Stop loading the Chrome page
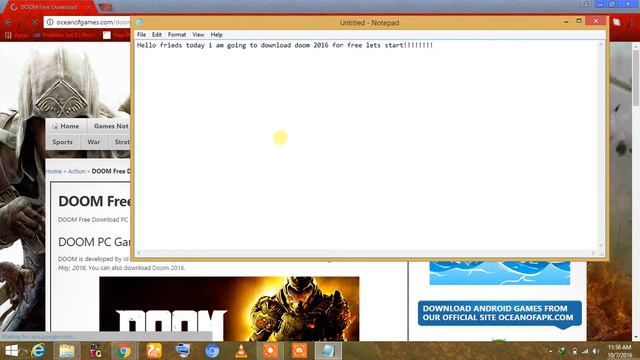The image size is (640, 360). [35, 22]
